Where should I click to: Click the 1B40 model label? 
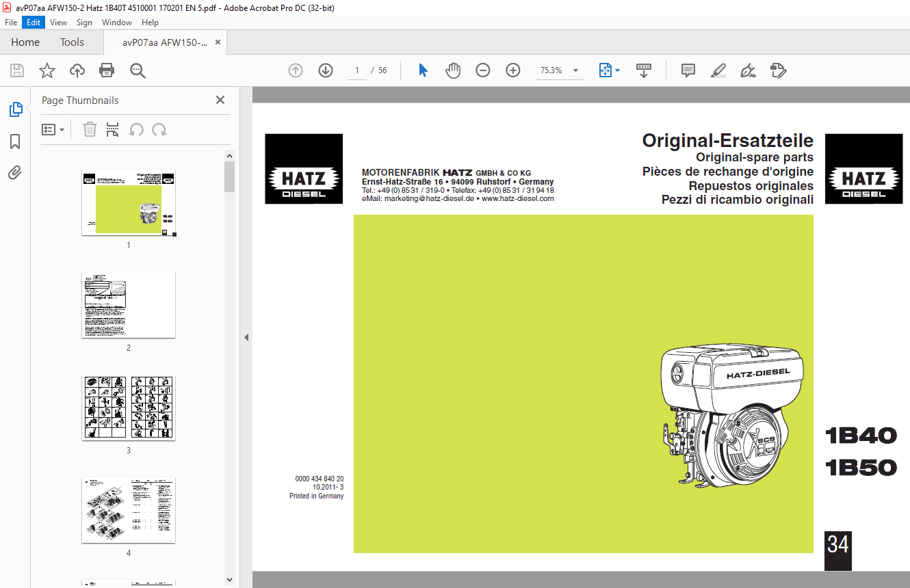coord(861,436)
